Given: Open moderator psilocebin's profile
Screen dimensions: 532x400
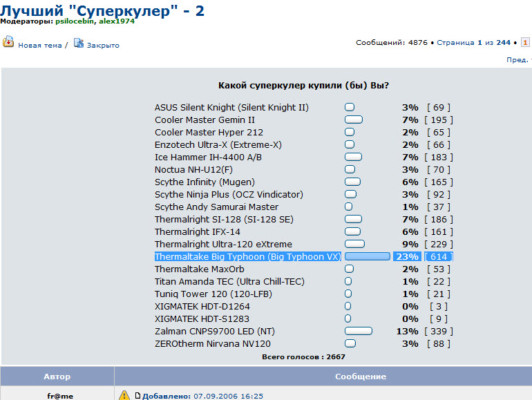Looking at the screenshot, I should pyautogui.click(x=75, y=21).
